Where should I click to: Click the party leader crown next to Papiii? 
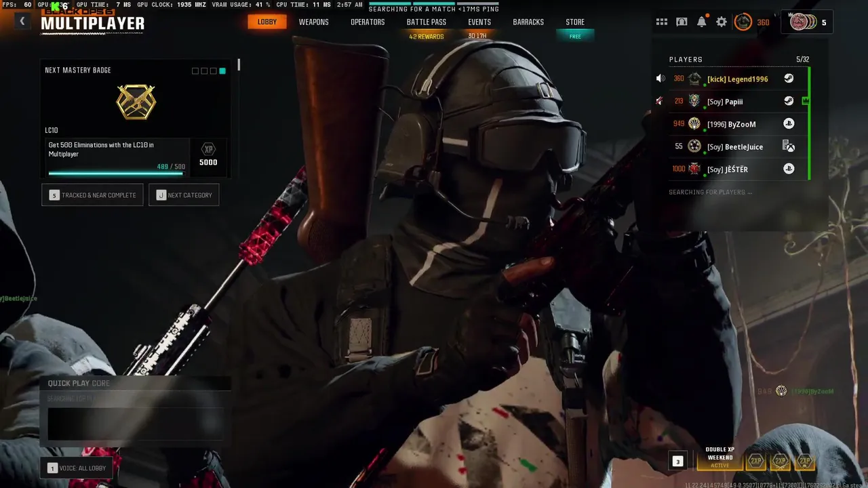806,101
